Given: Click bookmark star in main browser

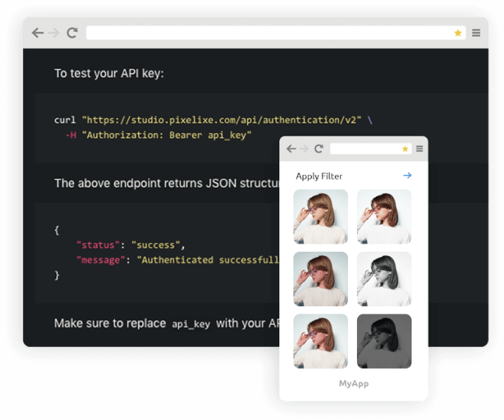Looking at the screenshot, I should click(x=458, y=33).
